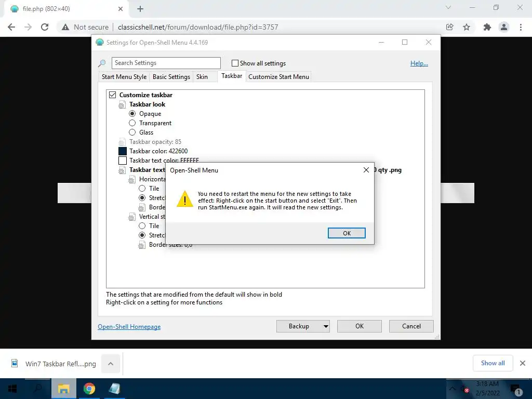
Task: Click the Not secure warning icon
Action: click(65, 27)
